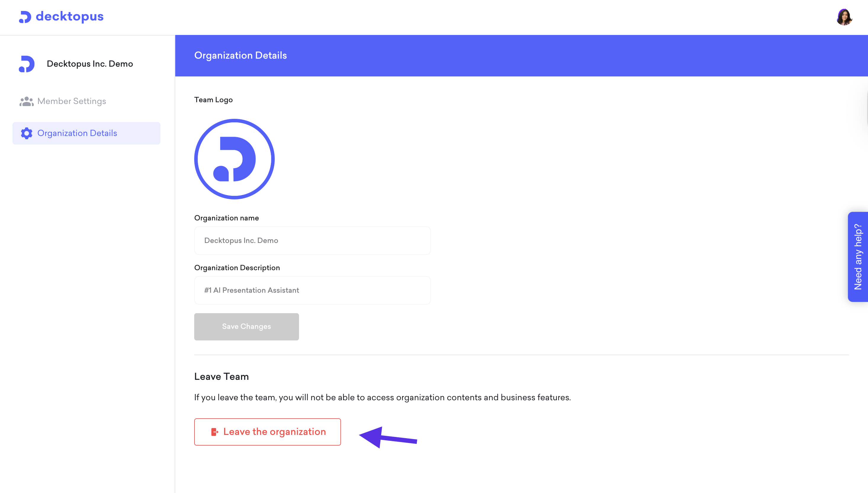
Task: Click the exit icon in the Leave button
Action: tap(214, 432)
